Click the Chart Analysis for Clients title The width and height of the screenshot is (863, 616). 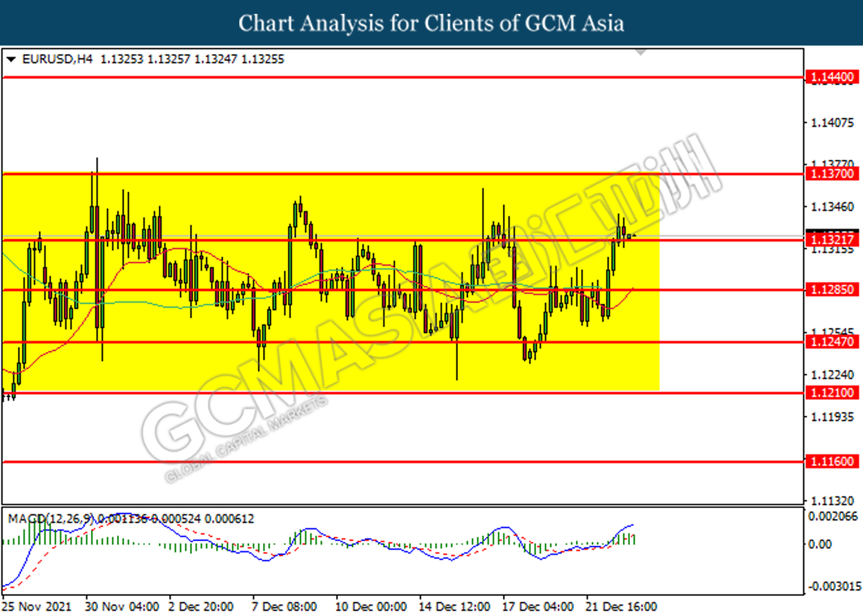pos(431,23)
